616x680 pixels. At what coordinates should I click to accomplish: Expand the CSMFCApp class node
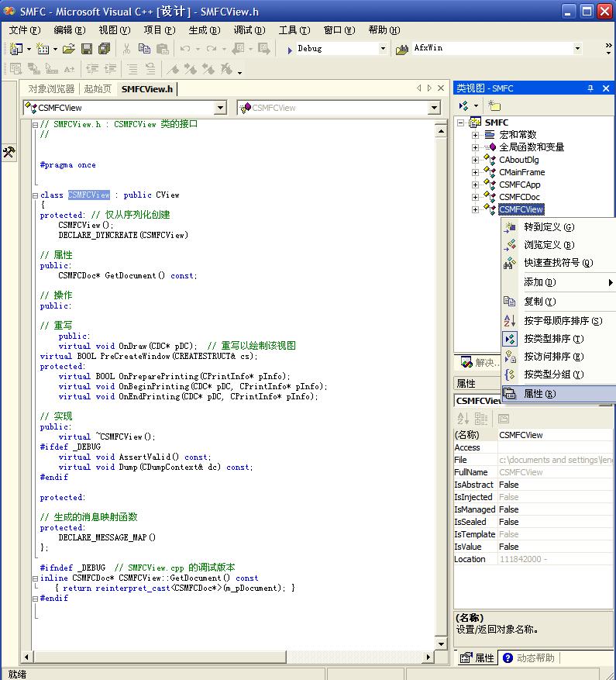tap(476, 185)
